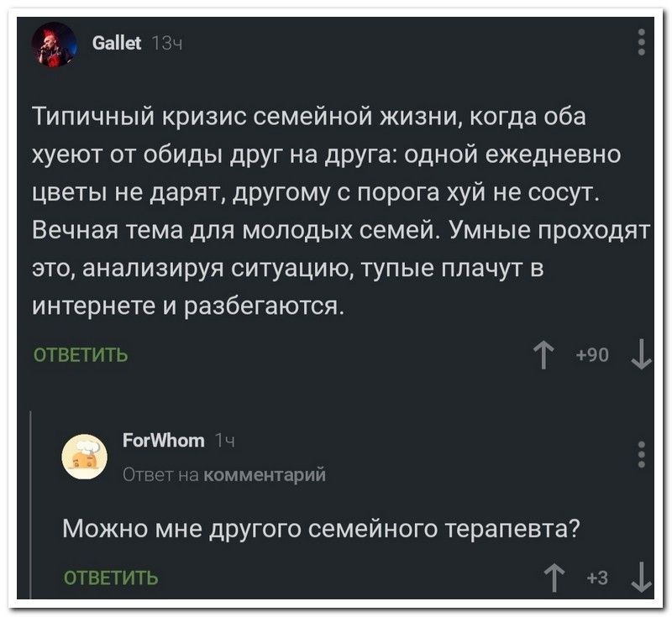
Task: Follow the "комментарий" parent comment link
Action: [x=265, y=474]
